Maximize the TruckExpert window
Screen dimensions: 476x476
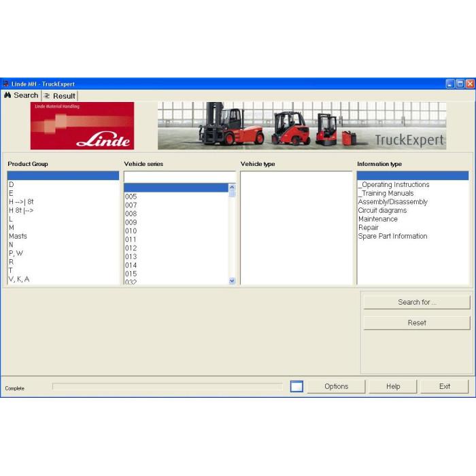[x=460, y=84]
